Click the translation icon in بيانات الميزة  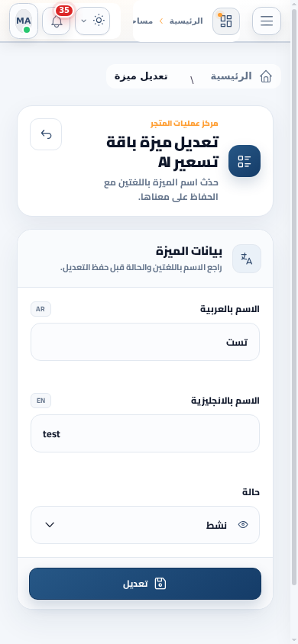pyautogui.click(x=247, y=259)
